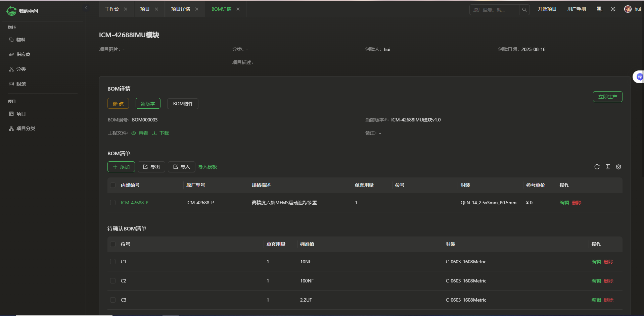Focus the part number search field
Screen dimensions: 644x316
tap(494, 10)
